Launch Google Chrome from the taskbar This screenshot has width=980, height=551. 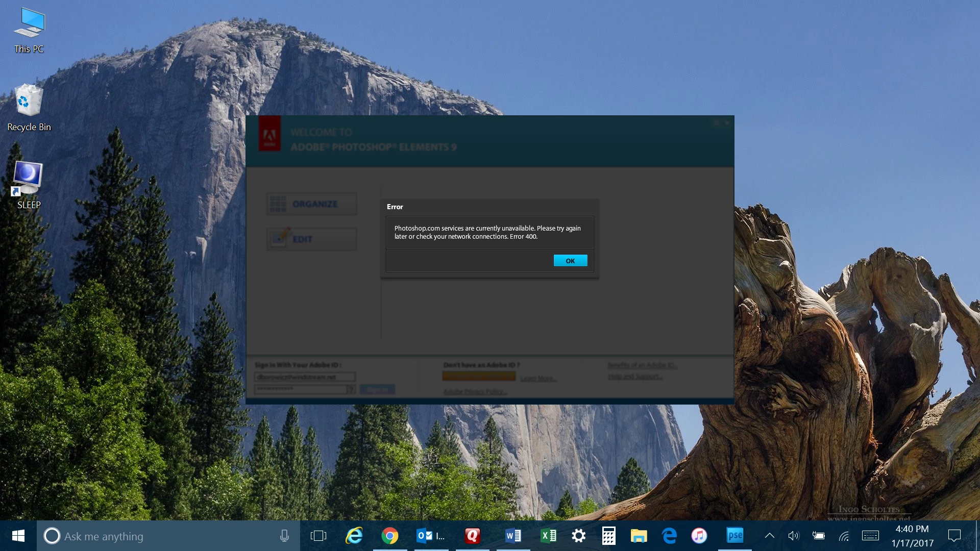tap(389, 536)
